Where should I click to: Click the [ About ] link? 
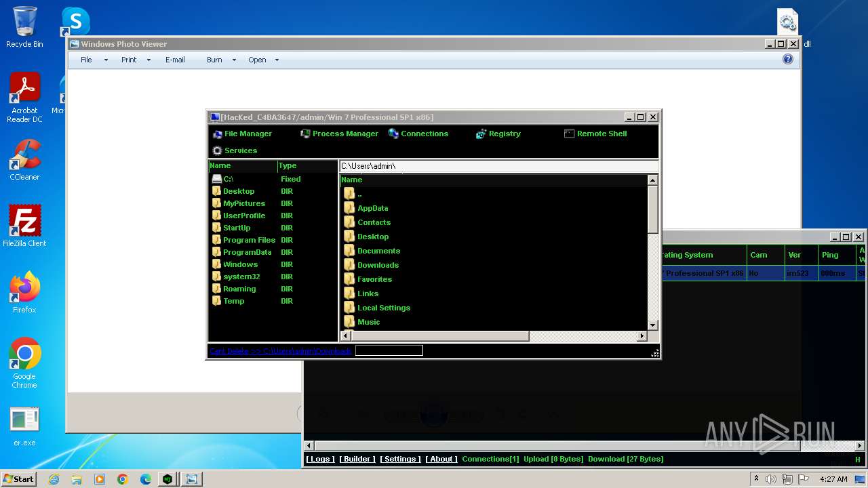441,459
